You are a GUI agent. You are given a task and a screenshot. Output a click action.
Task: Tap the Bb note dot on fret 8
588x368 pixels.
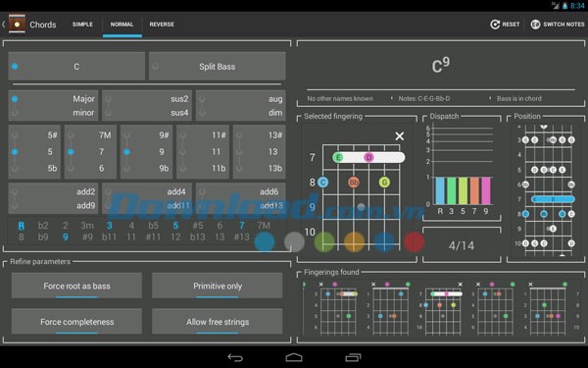tap(354, 183)
